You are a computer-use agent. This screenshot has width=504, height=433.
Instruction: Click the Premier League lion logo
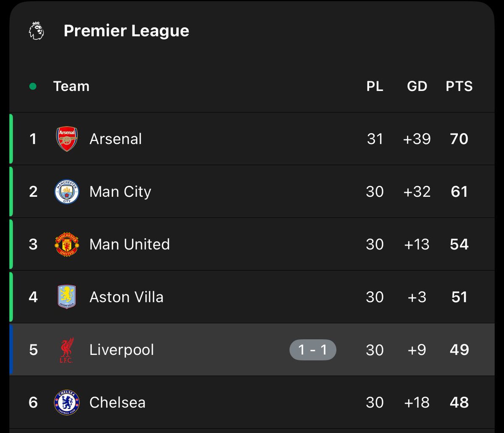coord(37,31)
